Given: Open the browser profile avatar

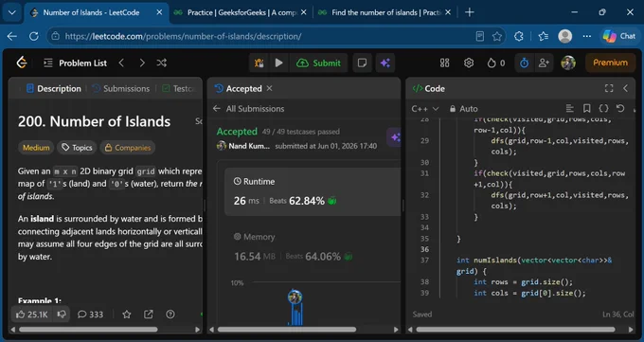Looking at the screenshot, I should coord(565,36).
